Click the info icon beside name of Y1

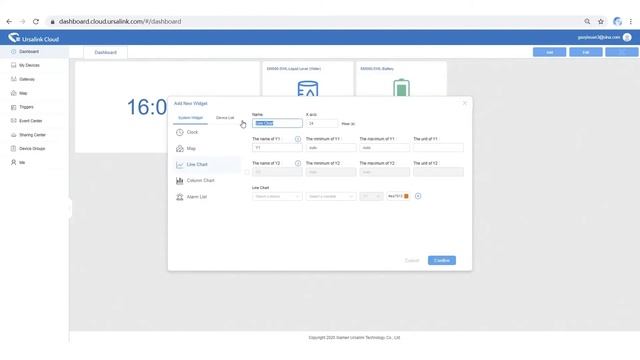[x=298, y=139]
